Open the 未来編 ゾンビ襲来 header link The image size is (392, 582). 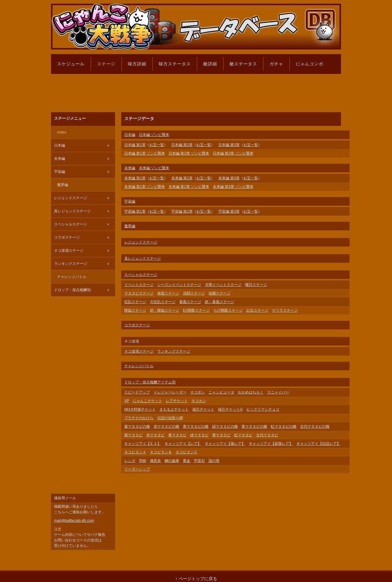click(x=154, y=168)
